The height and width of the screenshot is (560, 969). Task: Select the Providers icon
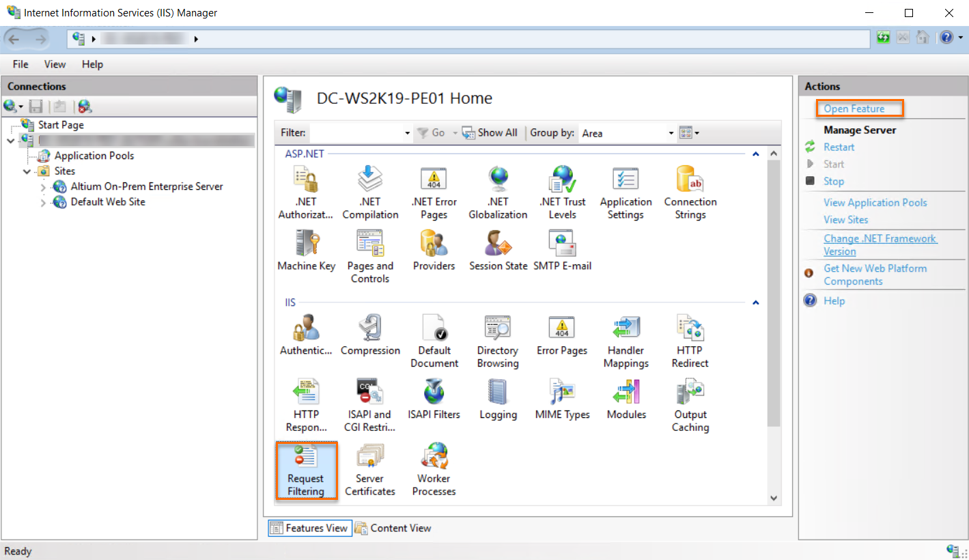(x=434, y=251)
